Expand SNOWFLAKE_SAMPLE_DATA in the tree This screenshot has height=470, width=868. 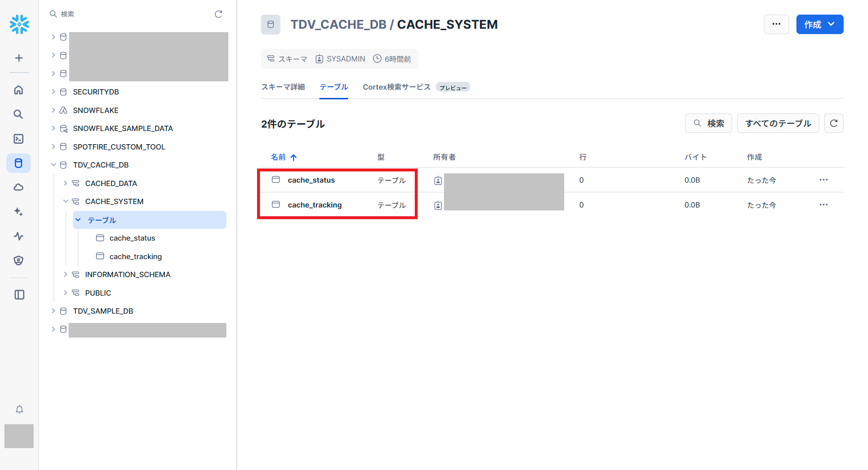coord(54,128)
